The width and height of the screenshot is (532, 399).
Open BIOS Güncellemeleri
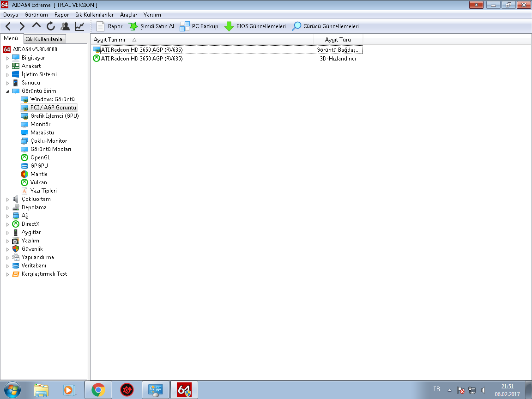pyautogui.click(x=255, y=26)
